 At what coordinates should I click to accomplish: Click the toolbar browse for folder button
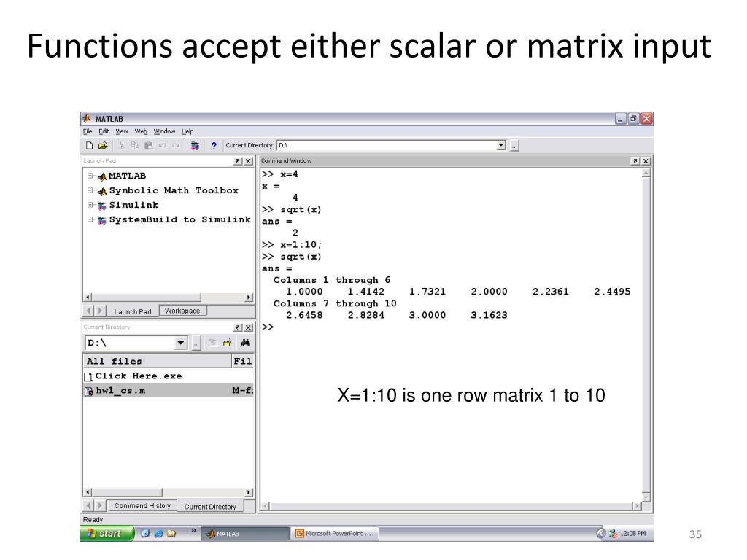[x=514, y=146]
